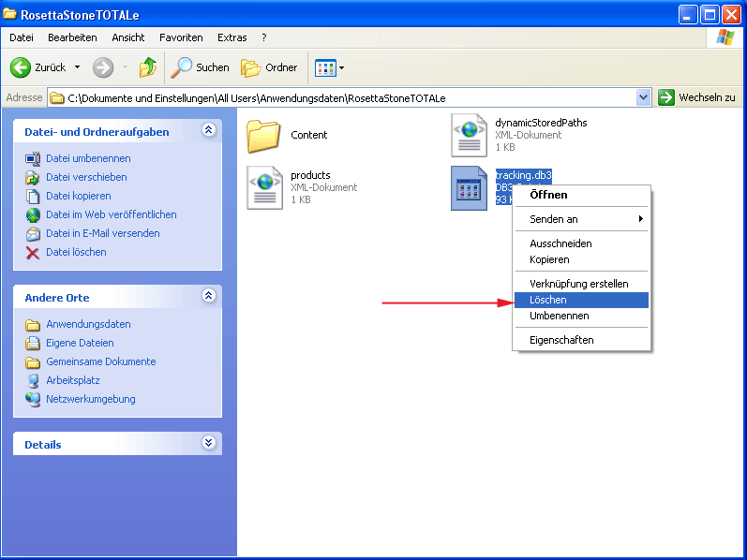Click the Datei umbenennen task link

(88, 158)
